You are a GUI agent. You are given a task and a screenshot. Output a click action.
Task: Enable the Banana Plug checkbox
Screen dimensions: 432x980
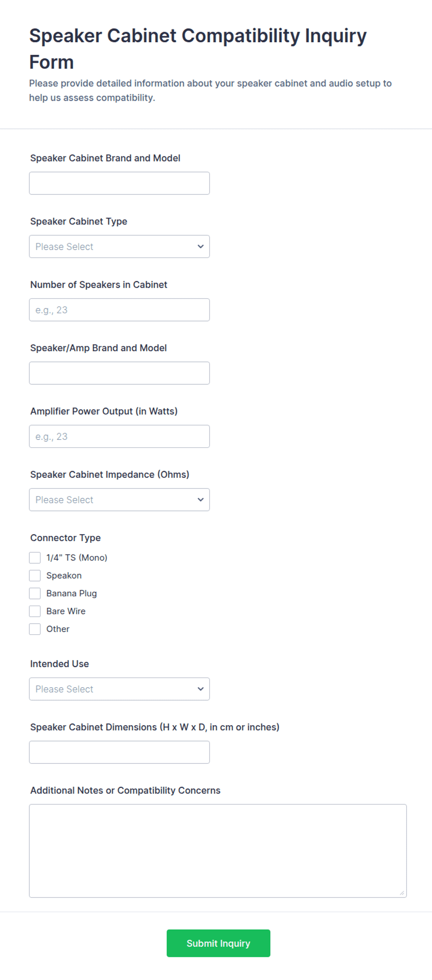35,593
